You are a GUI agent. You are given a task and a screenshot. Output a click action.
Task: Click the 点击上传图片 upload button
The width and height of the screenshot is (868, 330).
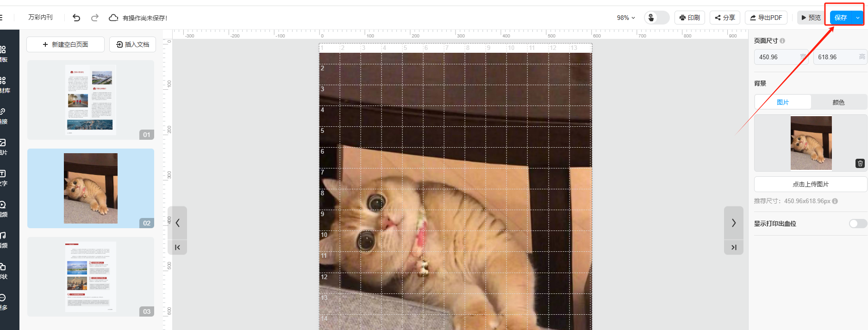pyautogui.click(x=810, y=184)
